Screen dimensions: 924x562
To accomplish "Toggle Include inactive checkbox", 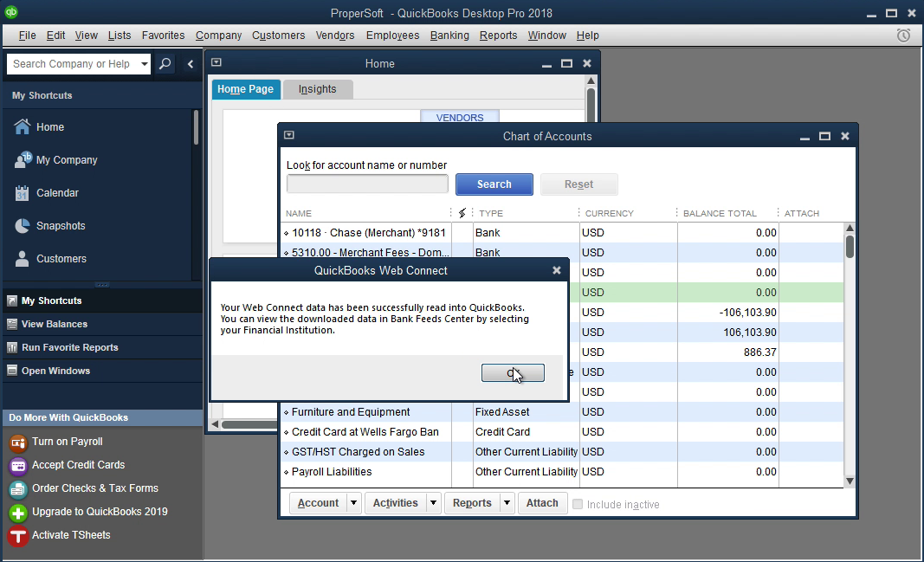I will click(x=578, y=504).
